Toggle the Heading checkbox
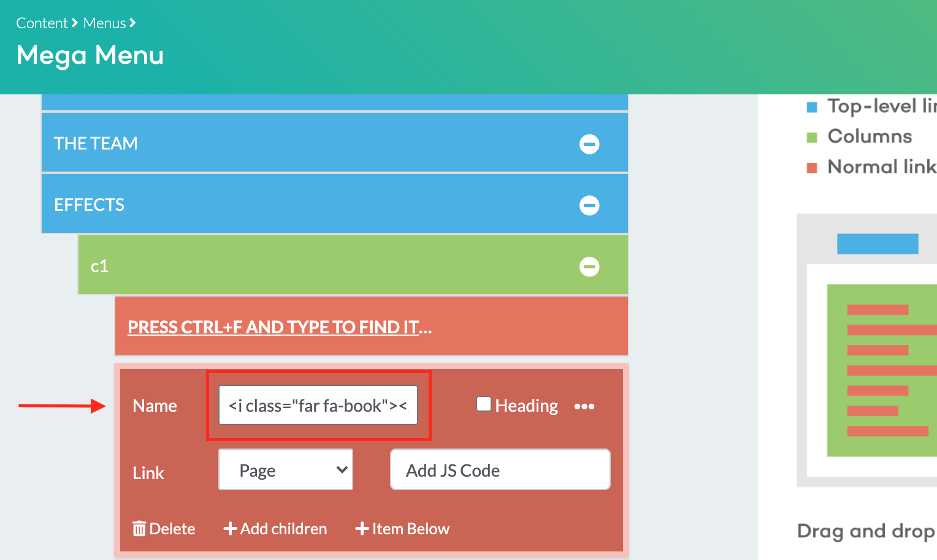Screen dimensions: 937x560 tap(484, 404)
